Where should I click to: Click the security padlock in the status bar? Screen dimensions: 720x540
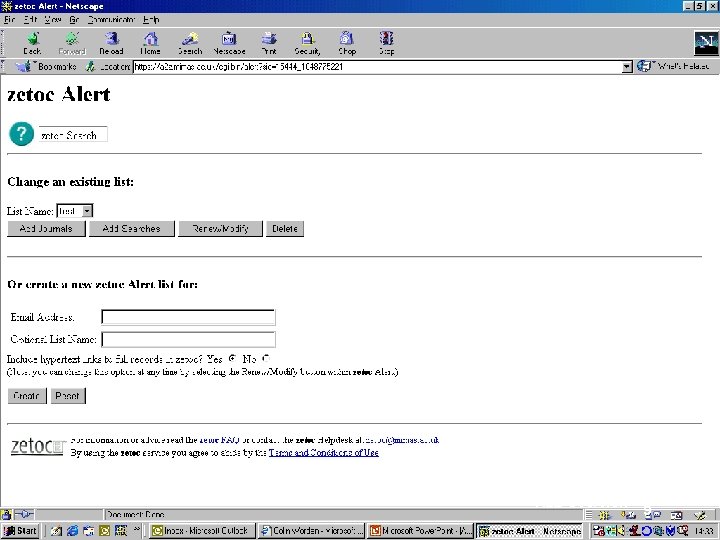pos(6,514)
